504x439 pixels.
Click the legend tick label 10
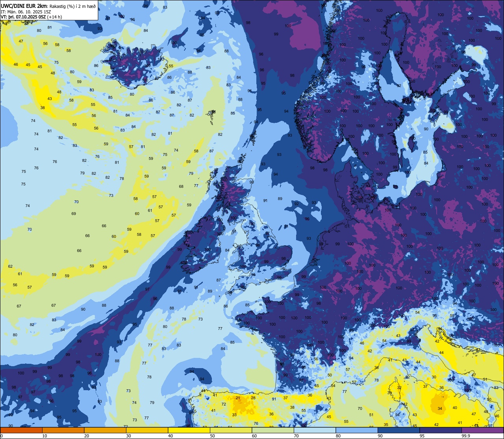(x=44, y=436)
